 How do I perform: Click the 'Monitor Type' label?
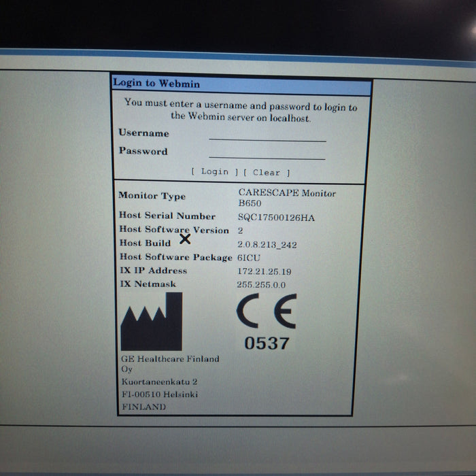(x=152, y=196)
